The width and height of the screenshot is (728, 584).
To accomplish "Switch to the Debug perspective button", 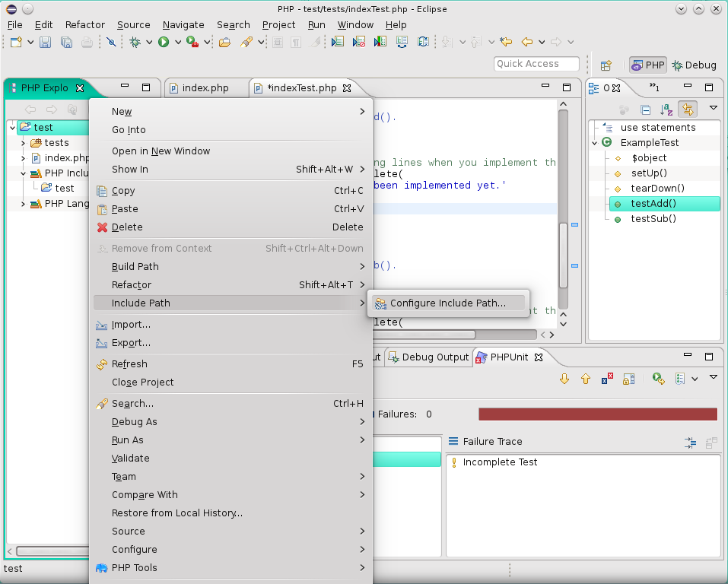I will tap(694, 65).
